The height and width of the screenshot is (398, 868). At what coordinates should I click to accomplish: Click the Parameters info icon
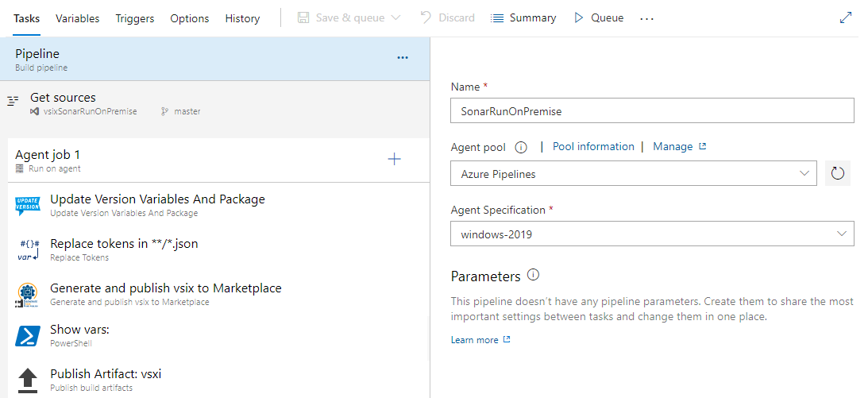tap(534, 276)
